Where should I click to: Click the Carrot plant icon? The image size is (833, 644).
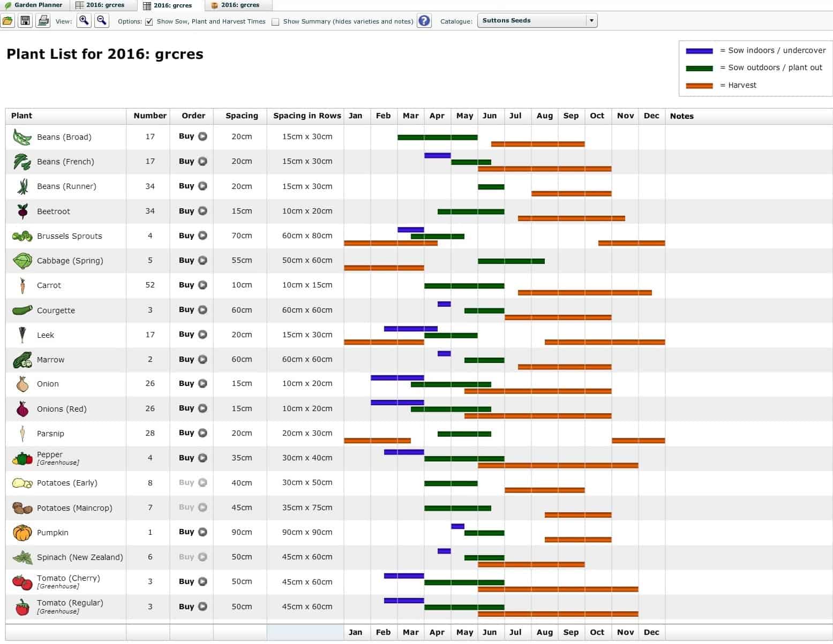click(22, 285)
